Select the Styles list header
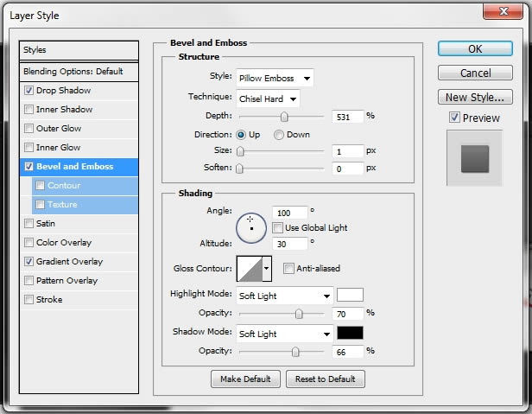The image size is (532, 414). coord(79,50)
